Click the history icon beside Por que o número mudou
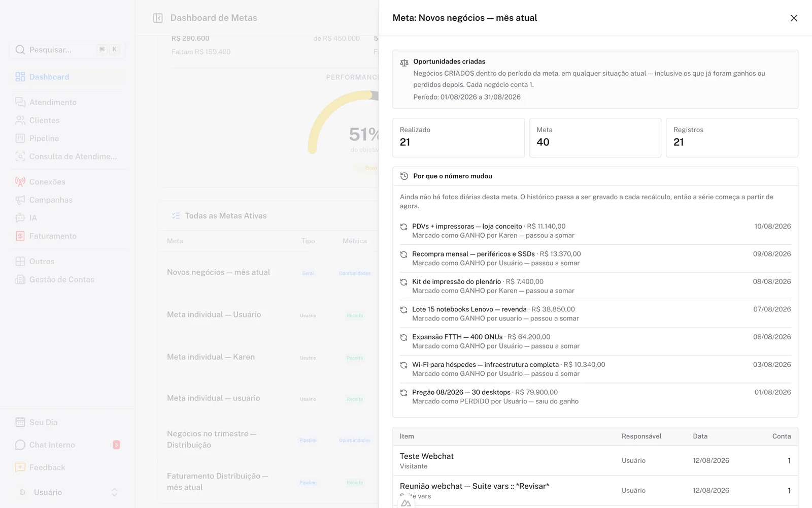This screenshot has width=812, height=508. coord(404,176)
